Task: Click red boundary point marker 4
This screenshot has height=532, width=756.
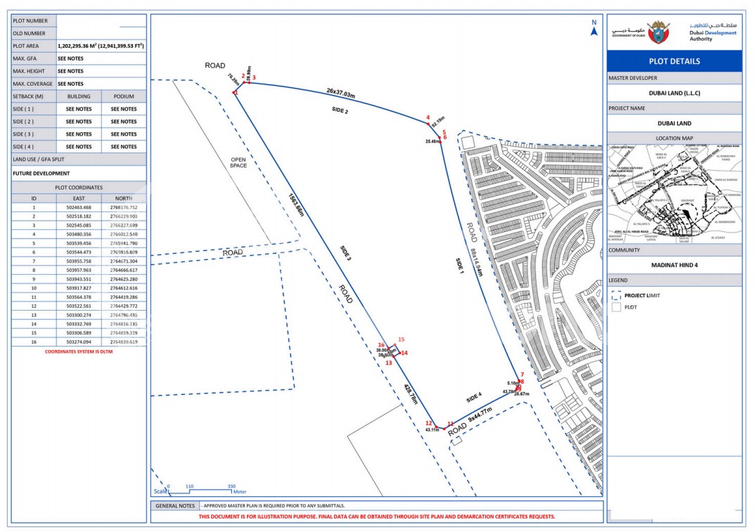Action: click(x=428, y=124)
